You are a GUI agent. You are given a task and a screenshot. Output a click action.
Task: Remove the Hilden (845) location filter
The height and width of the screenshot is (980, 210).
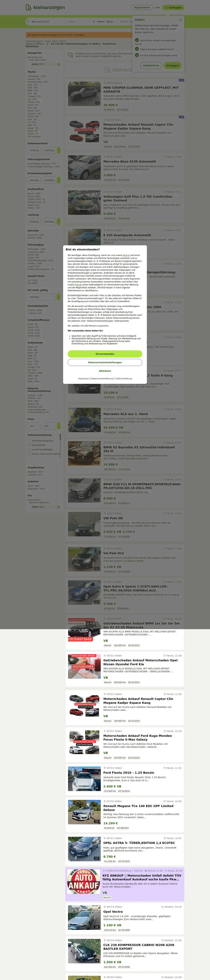[59, 507]
